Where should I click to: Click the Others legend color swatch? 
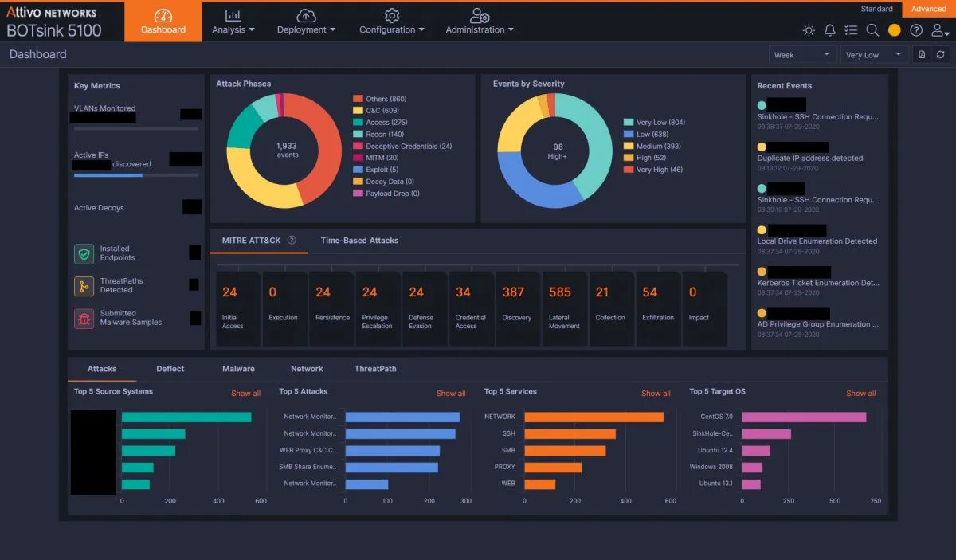[x=358, y=99]
